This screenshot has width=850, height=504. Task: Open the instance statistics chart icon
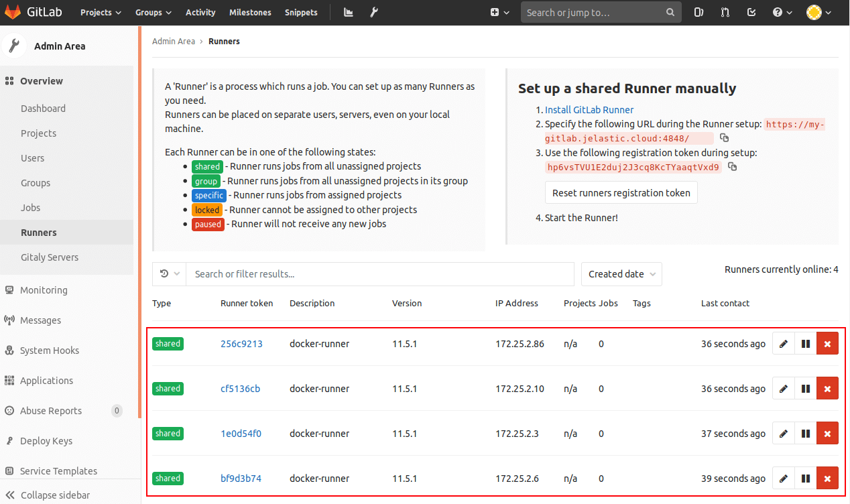pyautogui.click(x=349, y=12)
